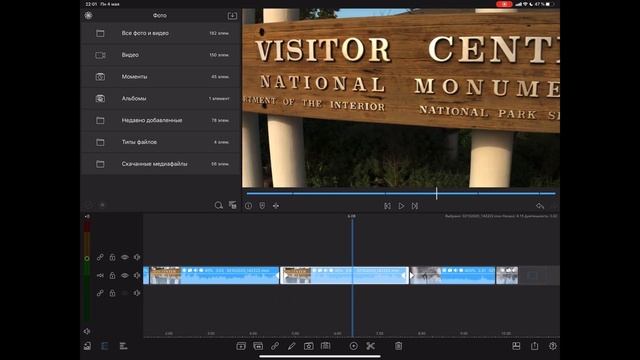The image size is (640, 360).
Task: Click the add-to-timeline icon beside marker
Action: [276, 206]
